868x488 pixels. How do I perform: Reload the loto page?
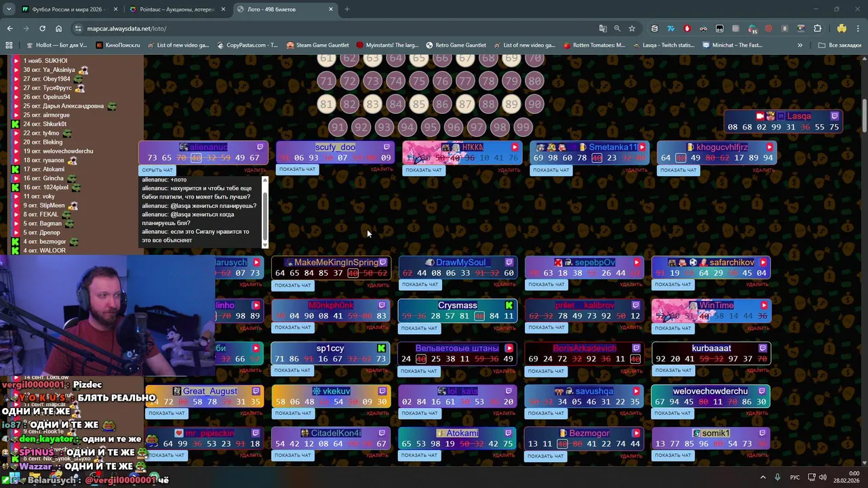point(42,28)
